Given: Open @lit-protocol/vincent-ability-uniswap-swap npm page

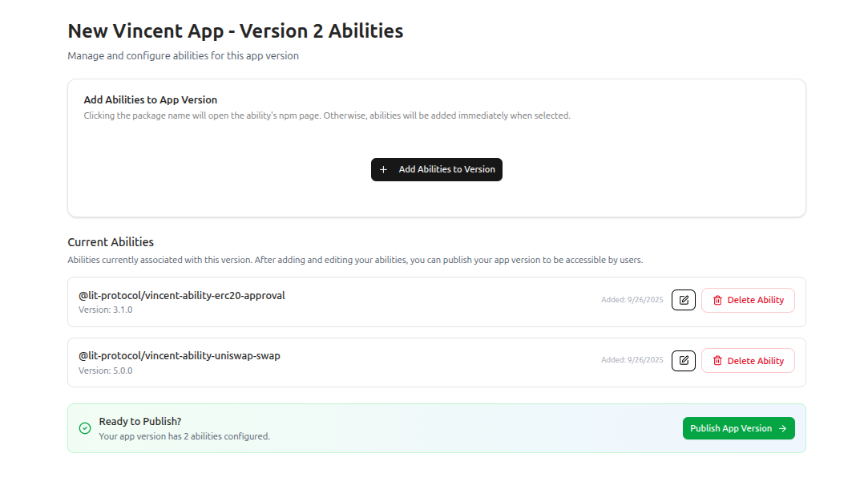Looking at the screenshot, I should [179, 355].
